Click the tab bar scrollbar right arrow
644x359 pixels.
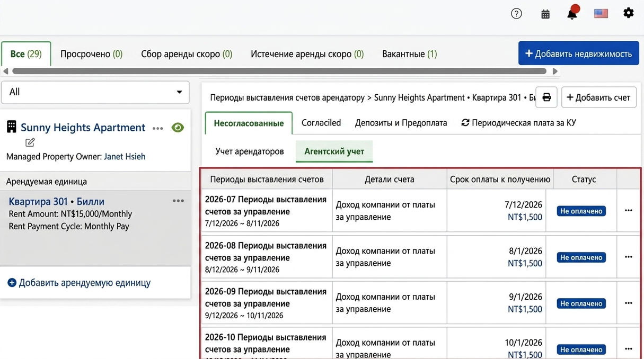pos(555,71)
